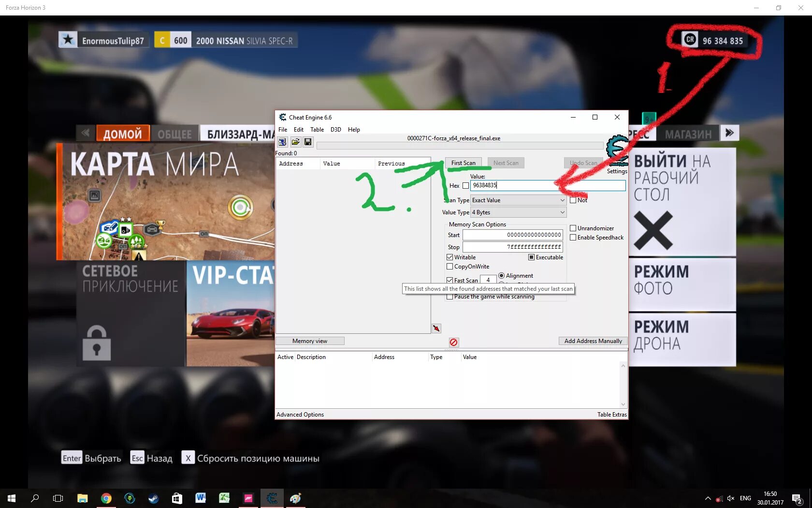Click the credits CR icon in Forza
812x508 pixels.
point(690,40)
